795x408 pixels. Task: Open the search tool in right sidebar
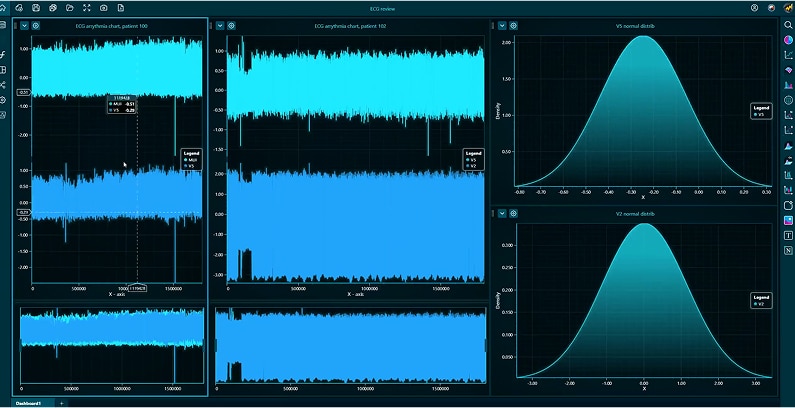(x=788, y=24)
